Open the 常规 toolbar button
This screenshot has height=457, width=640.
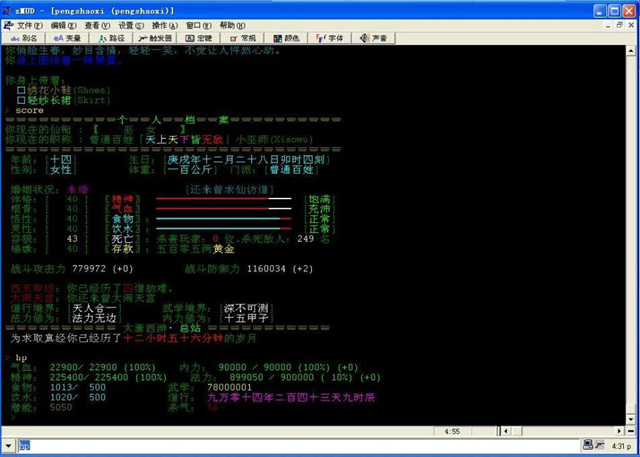coord(242,38)
